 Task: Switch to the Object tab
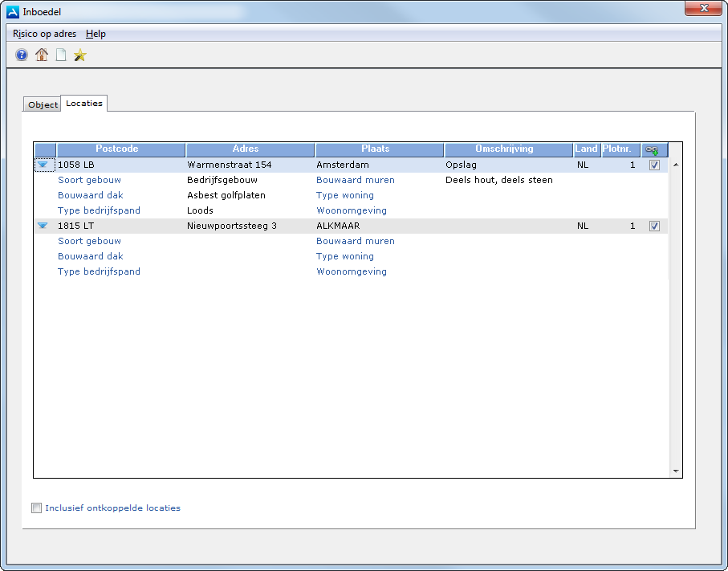point(43,105)
